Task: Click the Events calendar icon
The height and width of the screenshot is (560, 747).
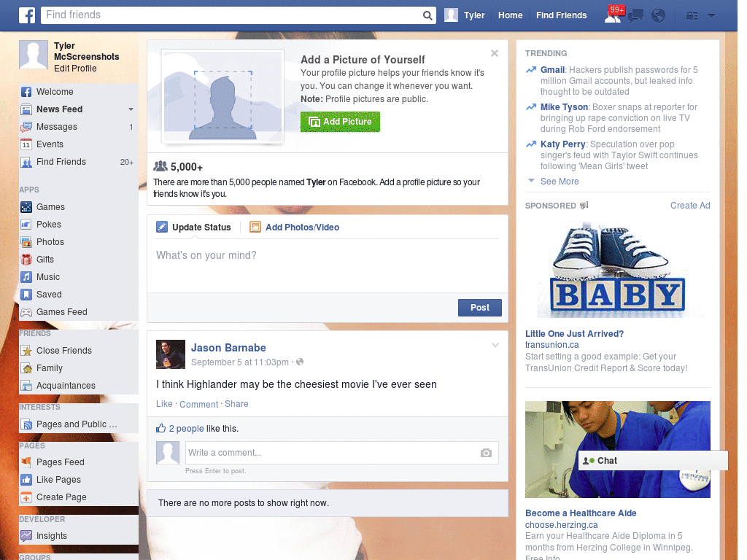Action: tap(26, 144)
